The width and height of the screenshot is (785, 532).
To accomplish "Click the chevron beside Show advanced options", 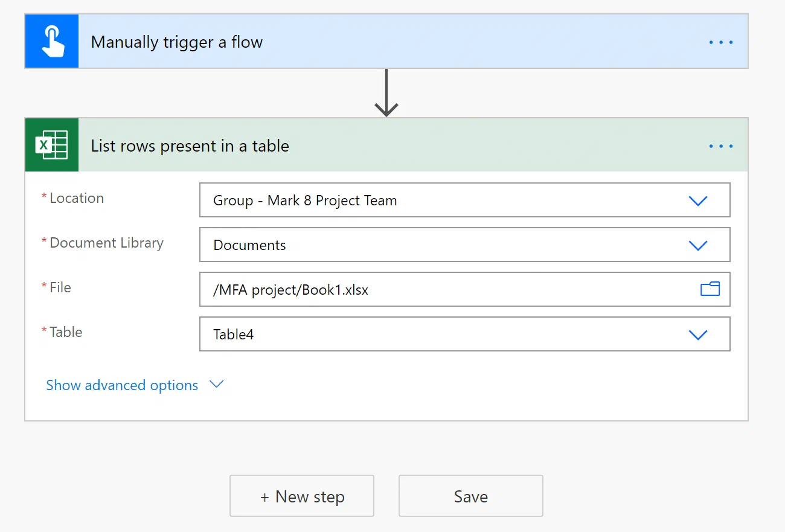I will pyautogui.click(x=216, y=384).
